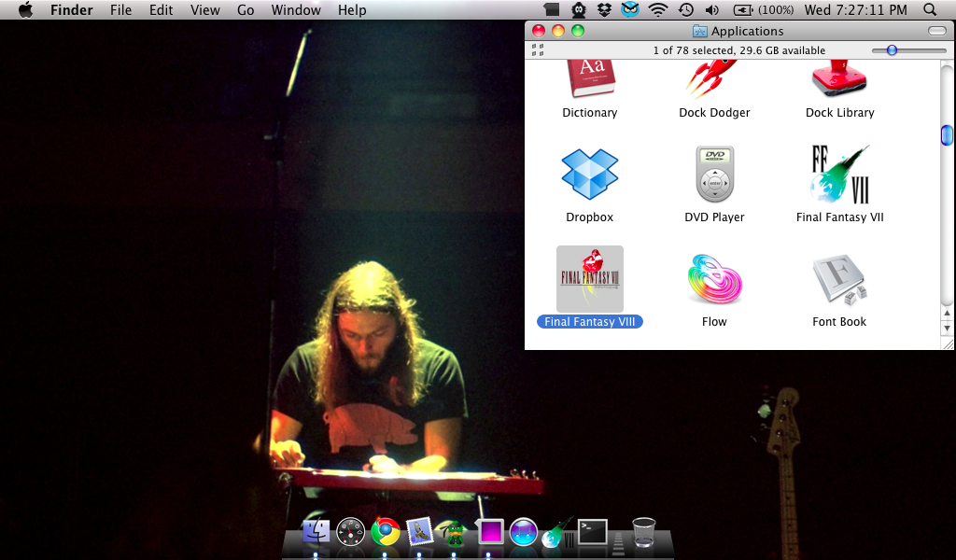Open Dashboard from the Dock
The image size is (956, 560).
[x=351, y=532]
